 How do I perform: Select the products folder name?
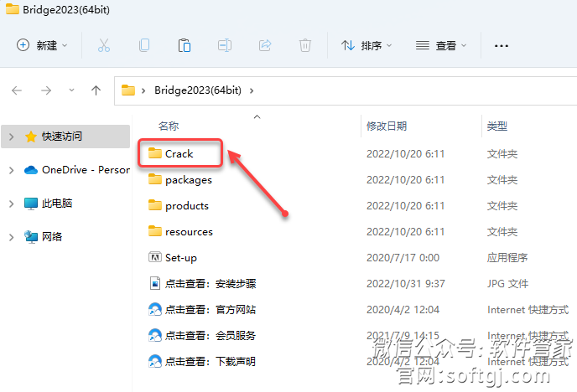point(187,206)
